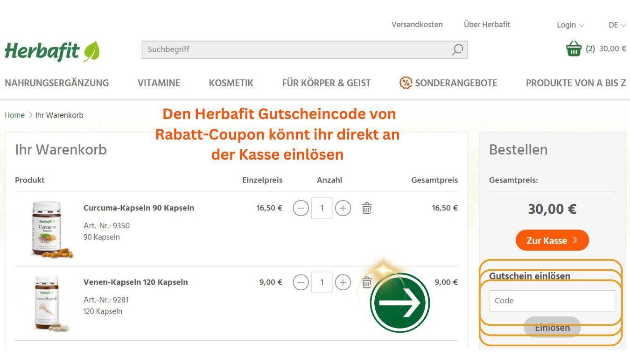Screen dimensions: 630x364
Task: Delete Curcuma-Kapseln with trash icon
Action: click(367, 208)
